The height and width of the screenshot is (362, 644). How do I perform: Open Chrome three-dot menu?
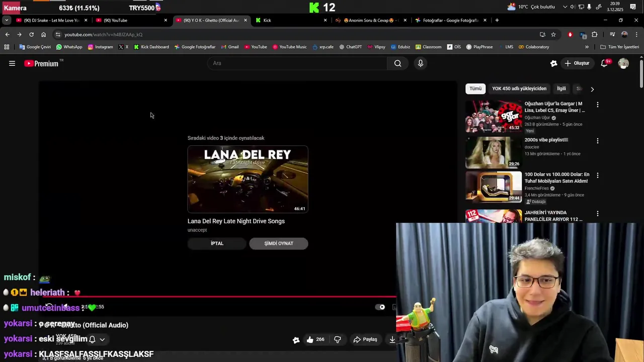[x=637, y=34]
